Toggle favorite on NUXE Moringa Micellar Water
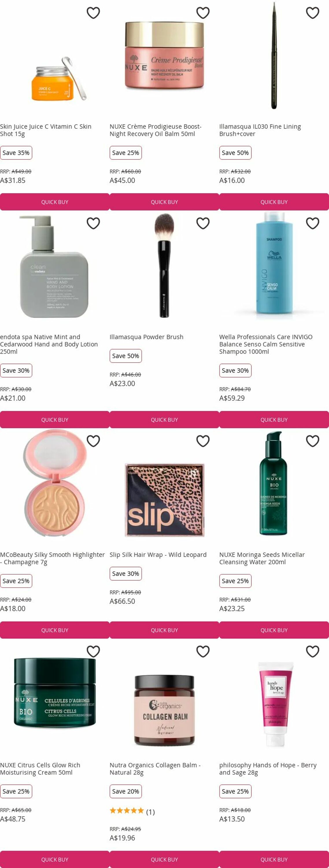The width and height of the screenshot is (329, 868). pos(313,441)
